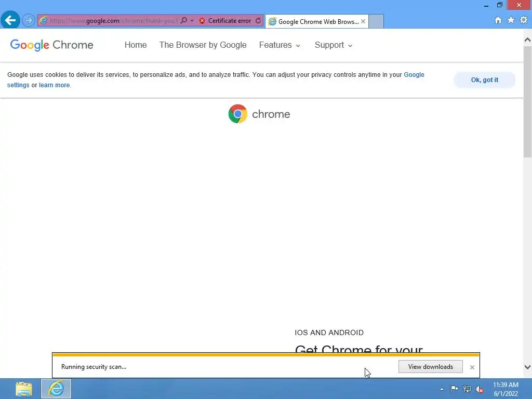Click the address bar URL field
The image size is (532, 399).
click(x=113, y=21)
